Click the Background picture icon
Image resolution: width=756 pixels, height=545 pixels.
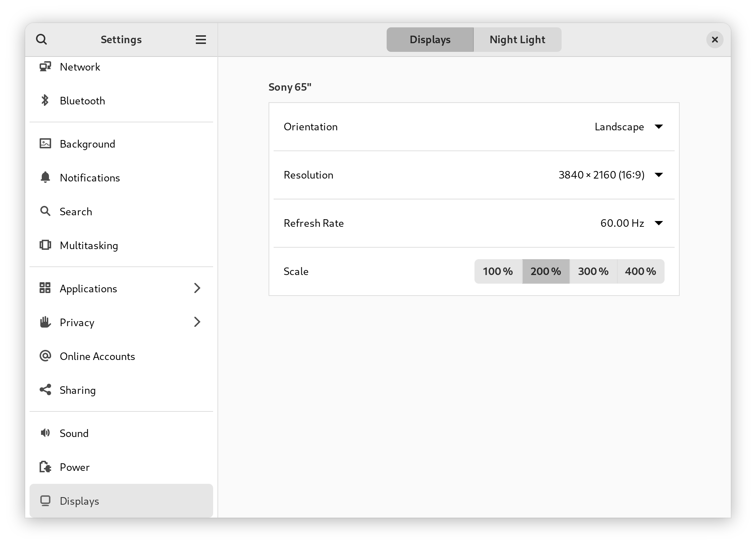[45, 144]
